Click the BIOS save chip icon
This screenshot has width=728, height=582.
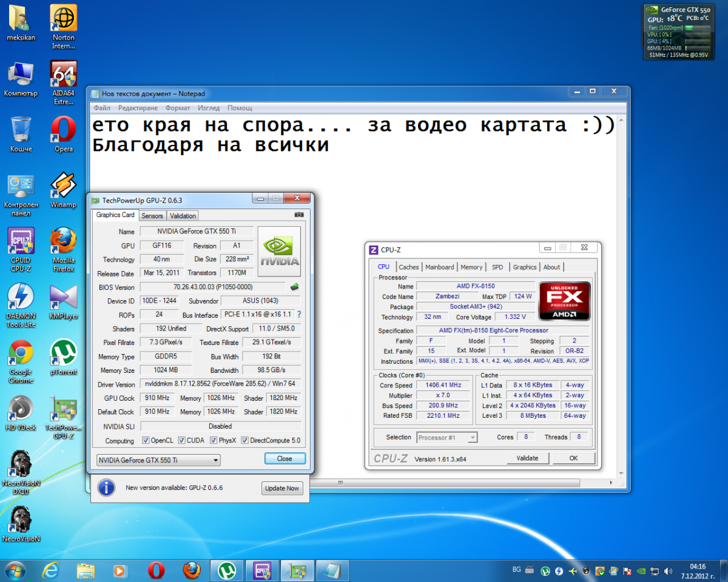pos(295,287)
